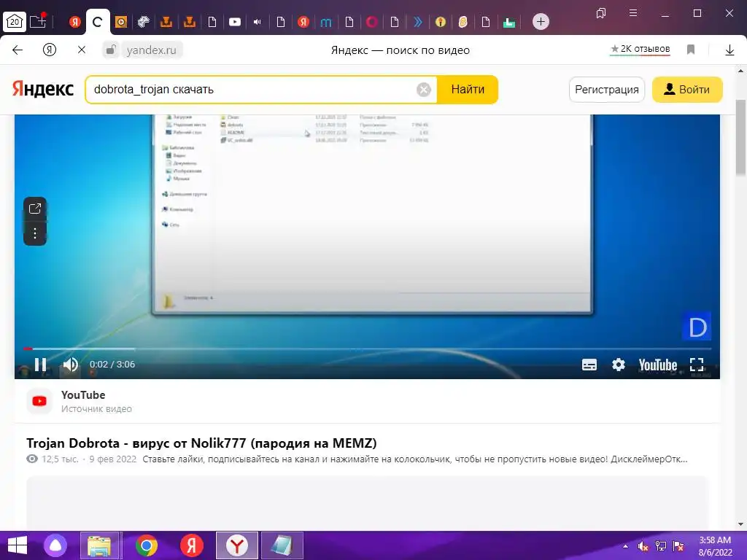This screenshot has height=560, width=747.
Task: Click the muted volume tray icon
Action: tap(643, 546)
